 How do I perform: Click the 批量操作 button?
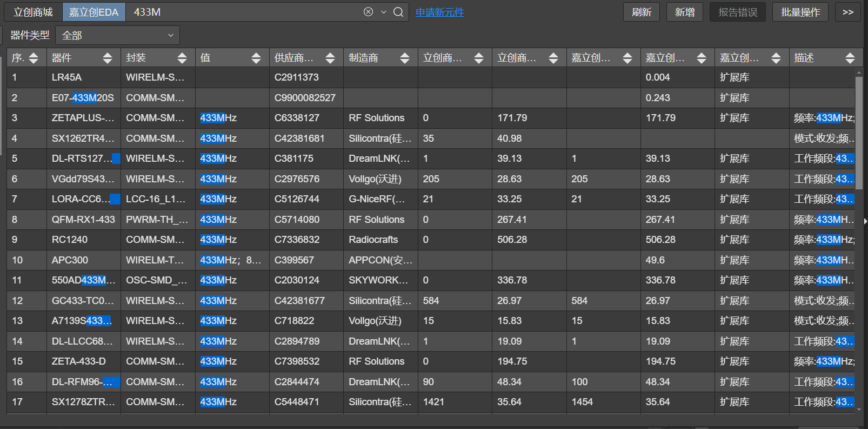pos(800,12)
